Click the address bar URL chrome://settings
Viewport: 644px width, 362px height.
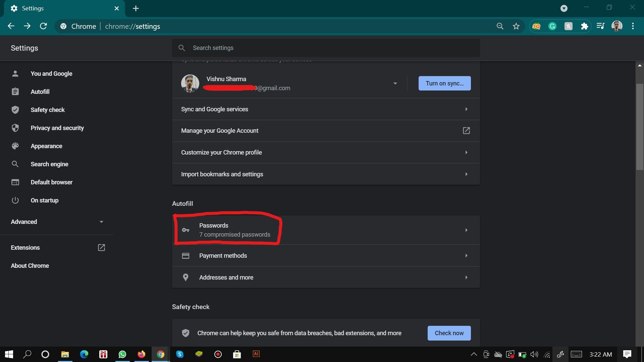[x=132, y=26]
